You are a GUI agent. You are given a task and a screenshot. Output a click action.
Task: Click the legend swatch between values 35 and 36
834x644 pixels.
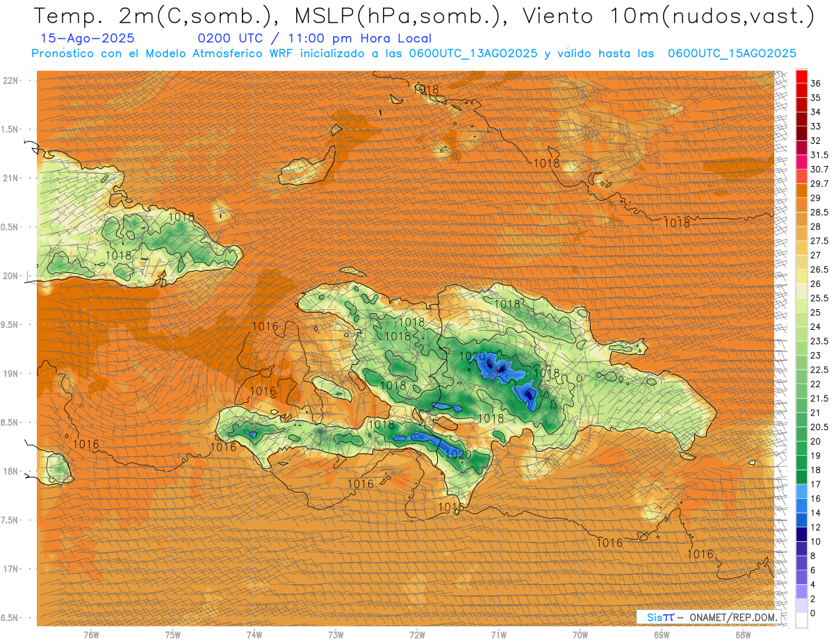[x=801, y=90]
